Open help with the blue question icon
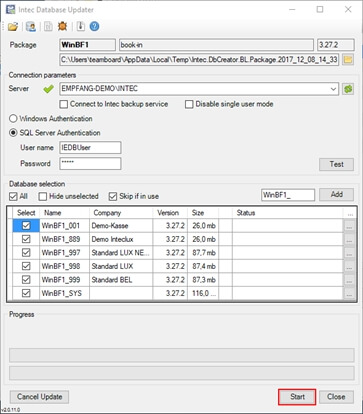 (94, 26)
